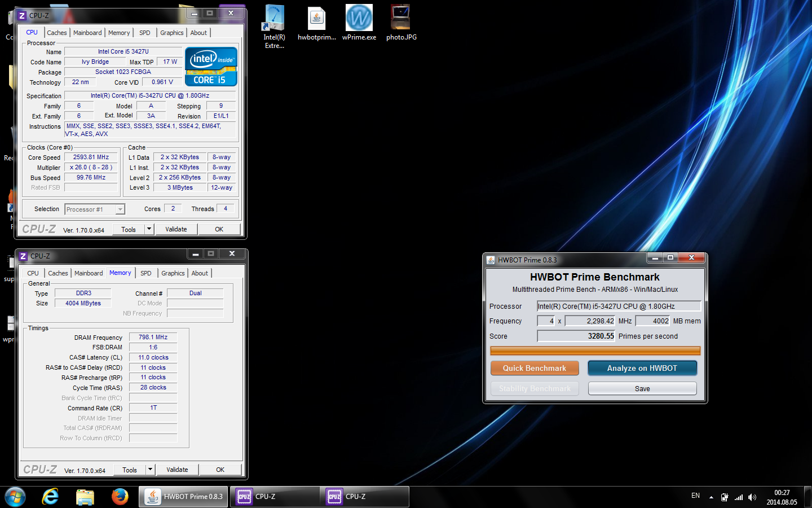Open hwbotprime desktop file icon
Screen dimensions: 812x508
(317, 23)
